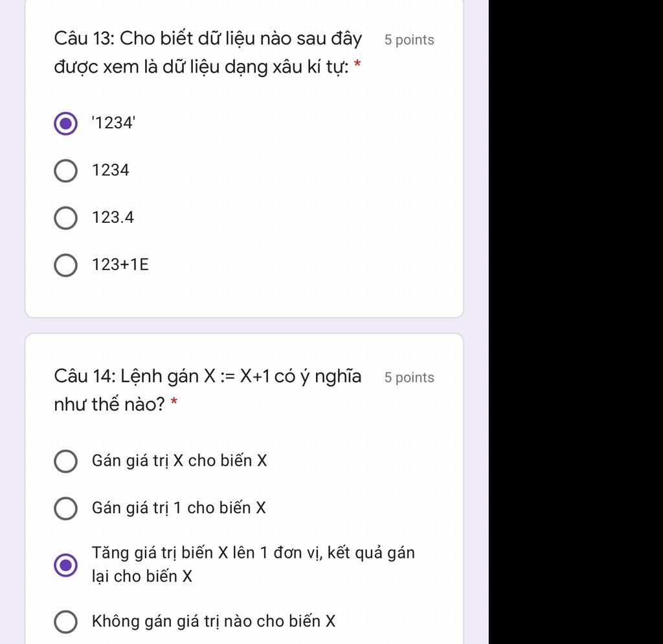The width and height of the screenshot is (663, 644).
Task: Click the option text '1234' with quotes
Action: 114,122
